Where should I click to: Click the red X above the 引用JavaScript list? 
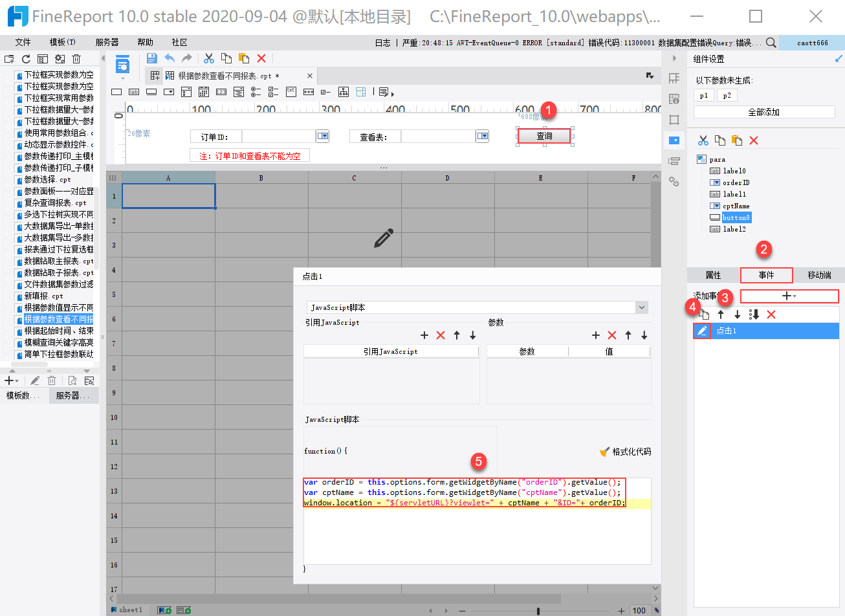(x=441, y=335)
